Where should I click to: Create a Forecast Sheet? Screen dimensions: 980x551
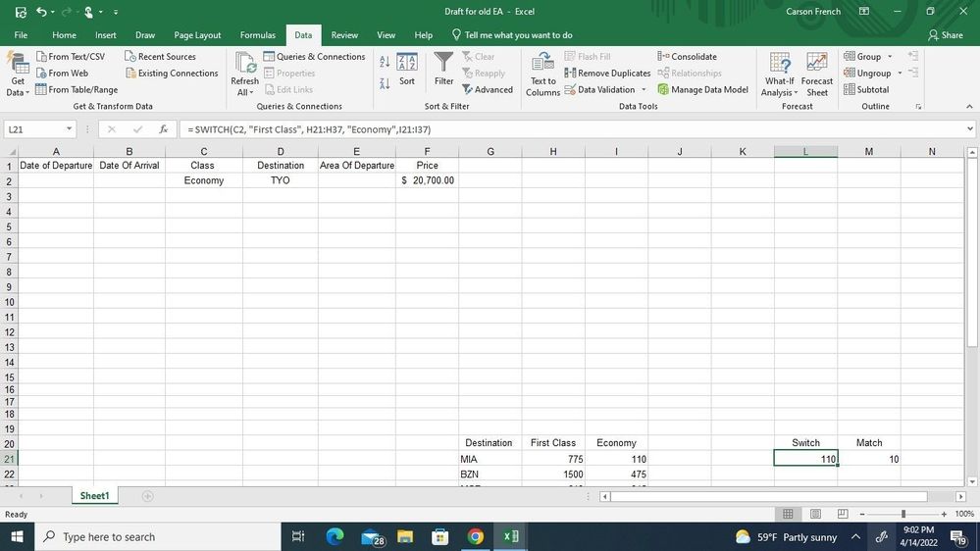coord(817,75)
